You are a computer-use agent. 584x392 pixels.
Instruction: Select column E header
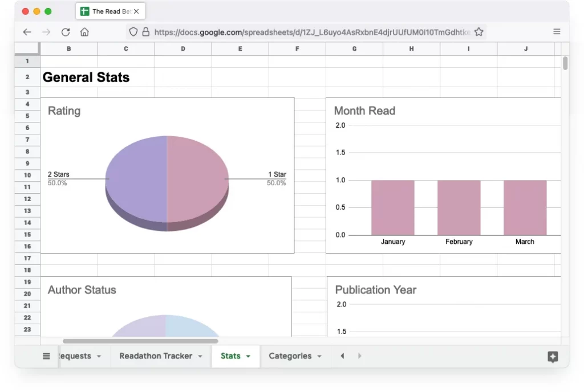point(240,49)
